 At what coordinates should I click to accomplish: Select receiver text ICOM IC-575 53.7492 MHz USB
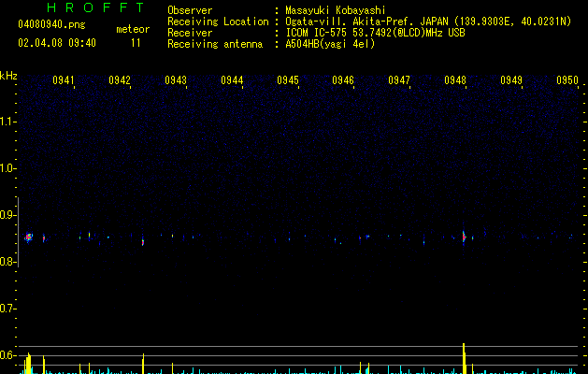point(376,33)
